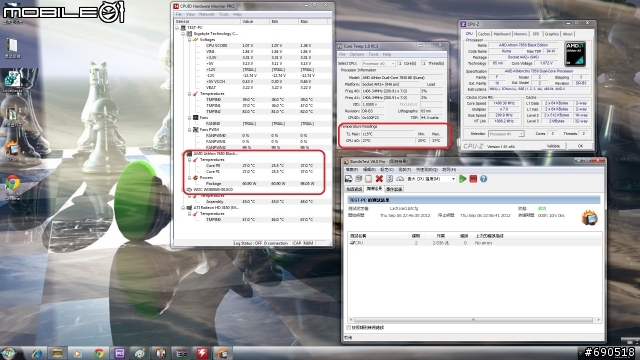Open Windows Explorer from the taskbar
Image resolution: width=640 pixels, height=360 pixels.
(x=57, y=353)
